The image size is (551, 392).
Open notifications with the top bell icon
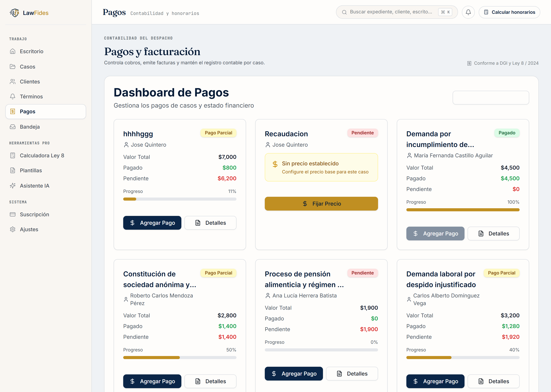click(x=468, y=12)
